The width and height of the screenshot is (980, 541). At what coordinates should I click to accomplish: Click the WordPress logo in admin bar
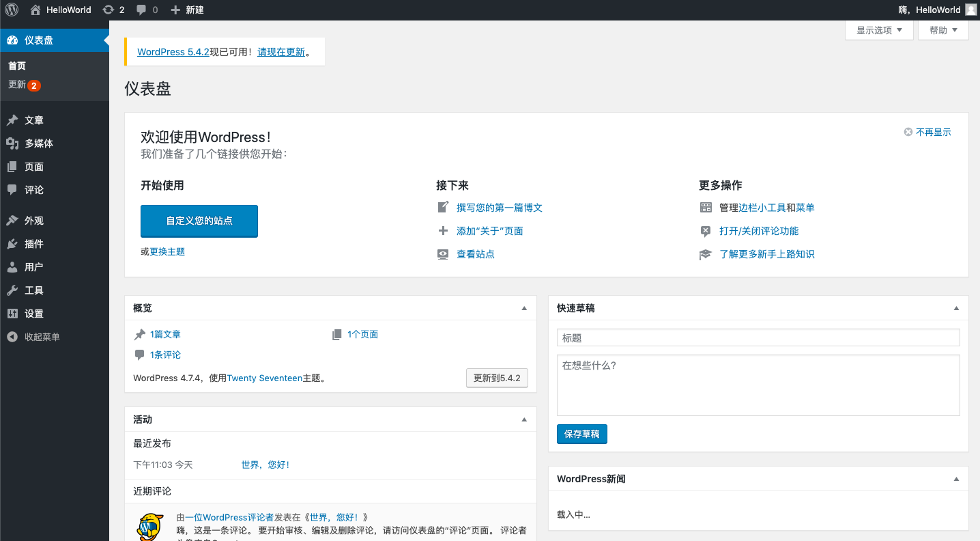12,10
